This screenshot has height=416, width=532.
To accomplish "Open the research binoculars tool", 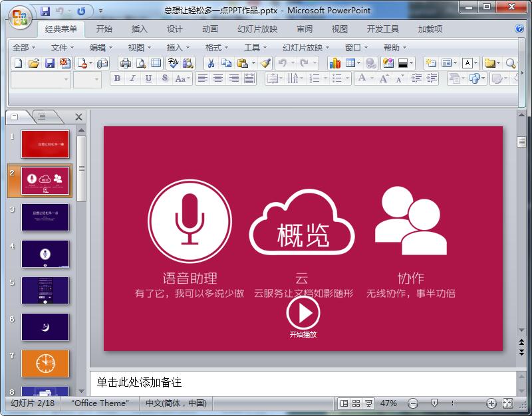I will point(188,63).
